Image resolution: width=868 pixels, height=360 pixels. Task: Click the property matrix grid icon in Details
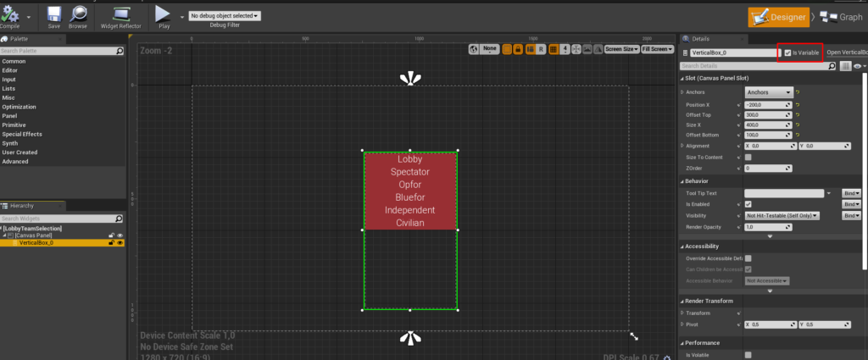pyautogui.click(x=845, y=66)
